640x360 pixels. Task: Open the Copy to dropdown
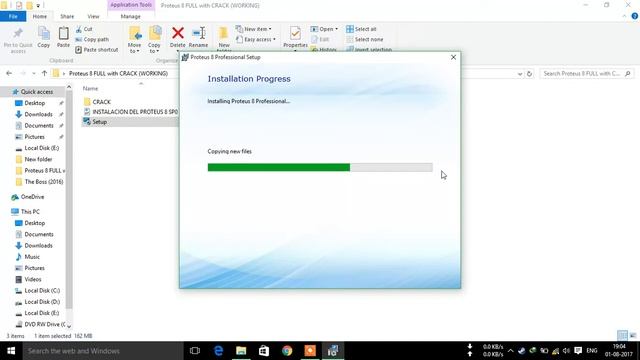click(154, 48)
